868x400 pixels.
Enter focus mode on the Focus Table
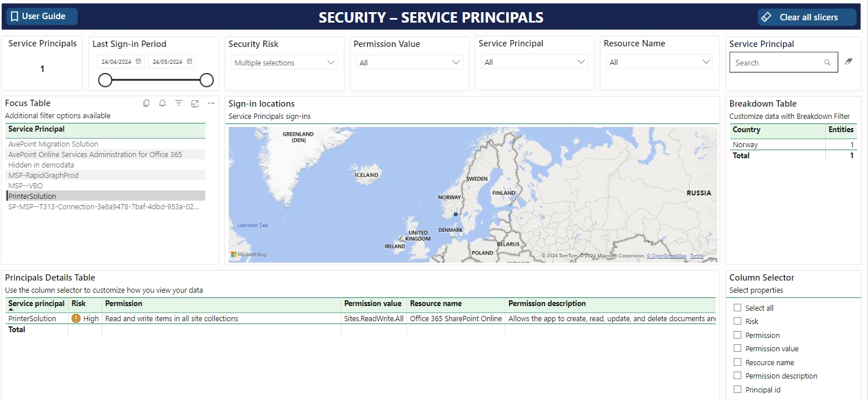coord(195,103)
